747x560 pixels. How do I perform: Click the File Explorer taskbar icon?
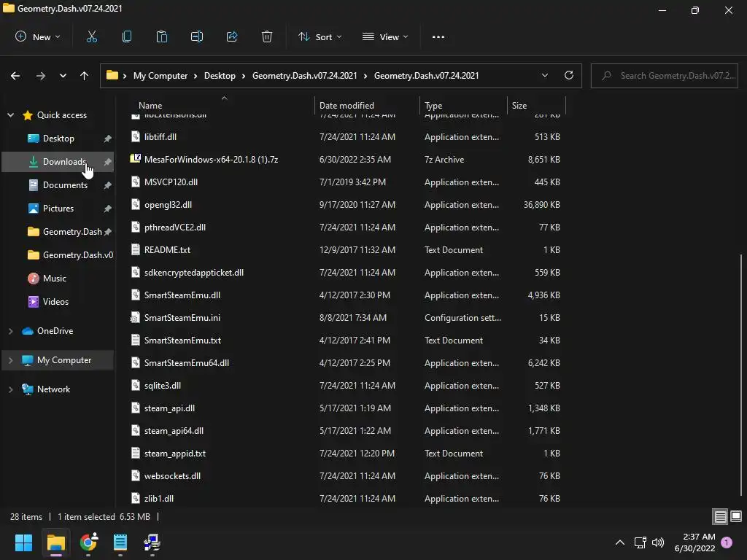(55, 542)
